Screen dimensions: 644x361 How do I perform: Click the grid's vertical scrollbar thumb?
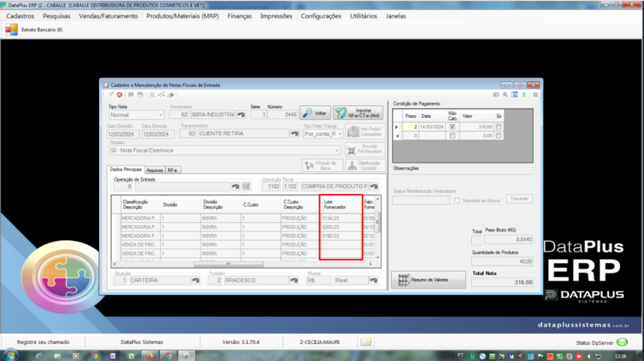pos(378,222)
